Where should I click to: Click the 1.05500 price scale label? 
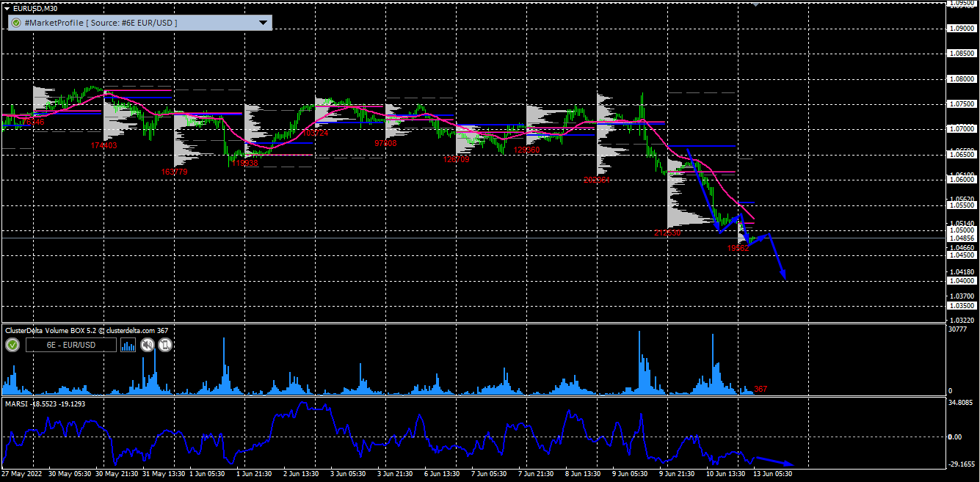[961, 207]
